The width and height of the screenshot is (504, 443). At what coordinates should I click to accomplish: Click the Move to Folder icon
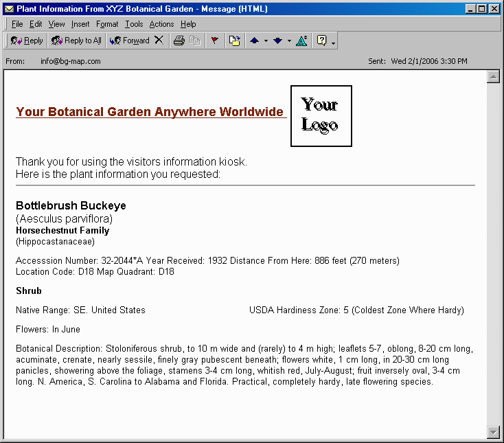pyautogui.click(x=235, y=41)
